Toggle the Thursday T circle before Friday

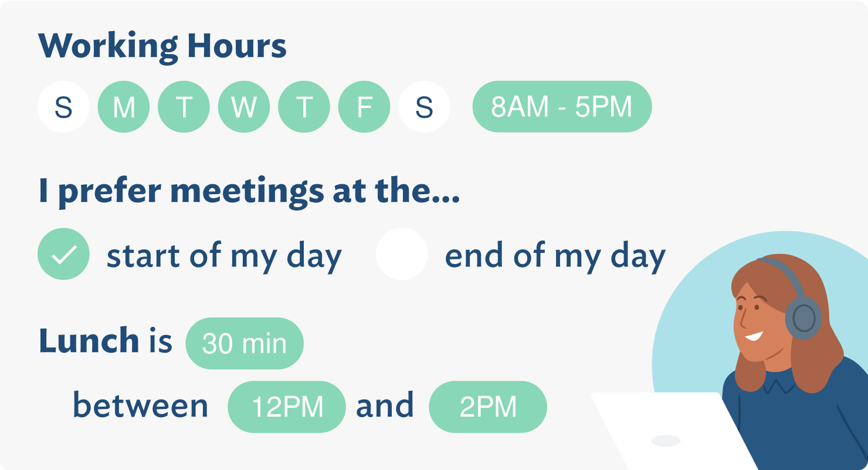tap(304, 107)
